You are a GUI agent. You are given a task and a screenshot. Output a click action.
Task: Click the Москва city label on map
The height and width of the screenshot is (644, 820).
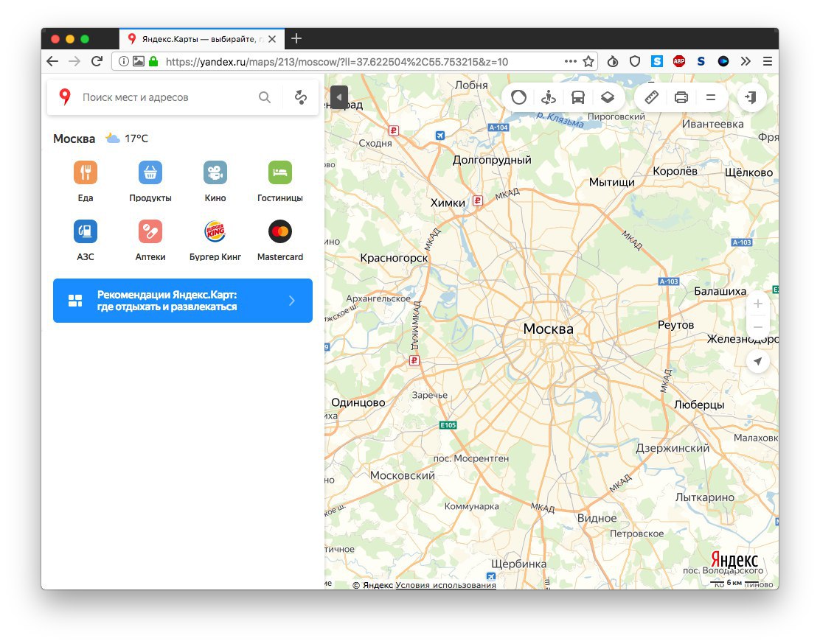pos(549,329)
